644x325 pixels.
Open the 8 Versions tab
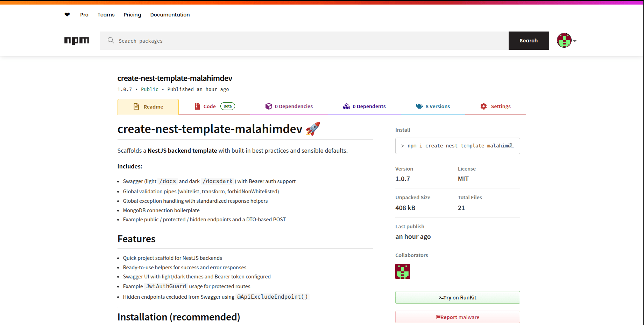tap(437, 106)
